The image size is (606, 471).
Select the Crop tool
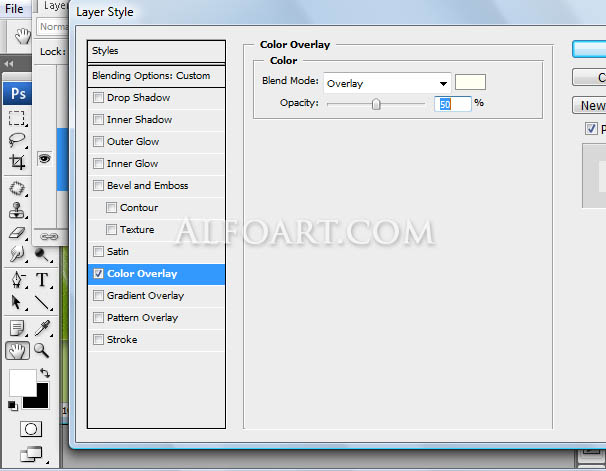click(x=17, y=162)
